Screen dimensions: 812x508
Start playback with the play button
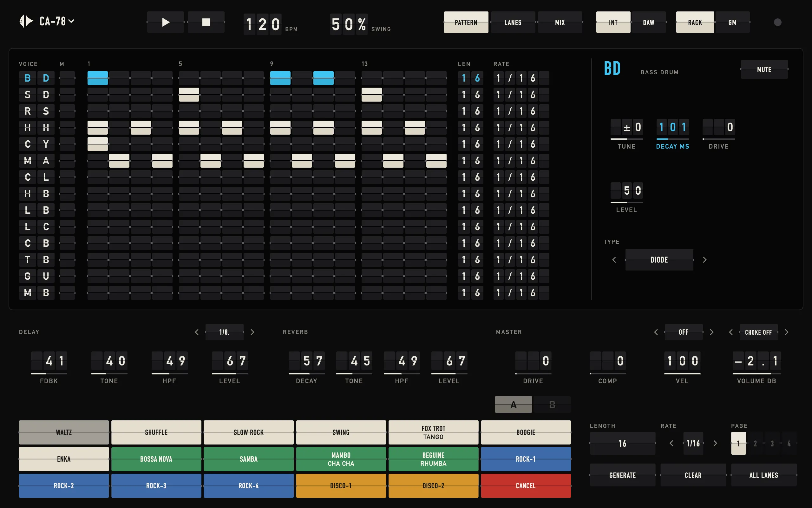tap(166, 22)
